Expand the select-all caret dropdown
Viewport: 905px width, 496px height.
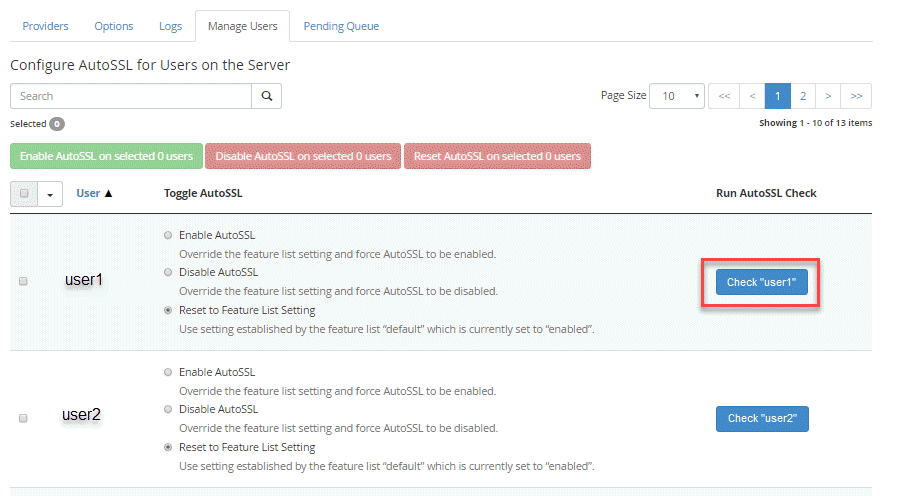(x=50, y=194)
